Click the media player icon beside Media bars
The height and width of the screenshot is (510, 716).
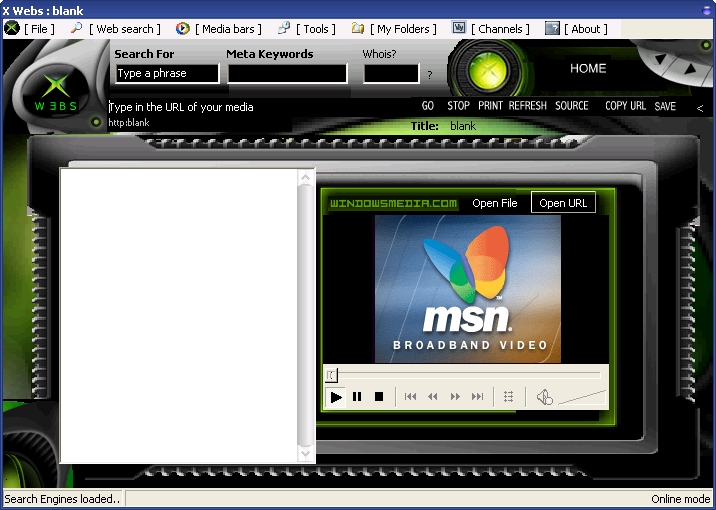coord(183,29)
